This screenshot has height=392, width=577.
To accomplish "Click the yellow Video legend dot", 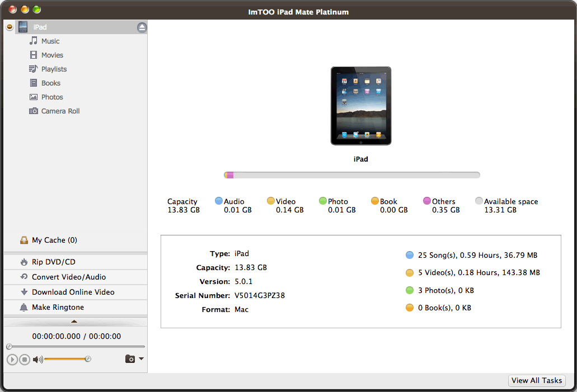I will [271, 201].
